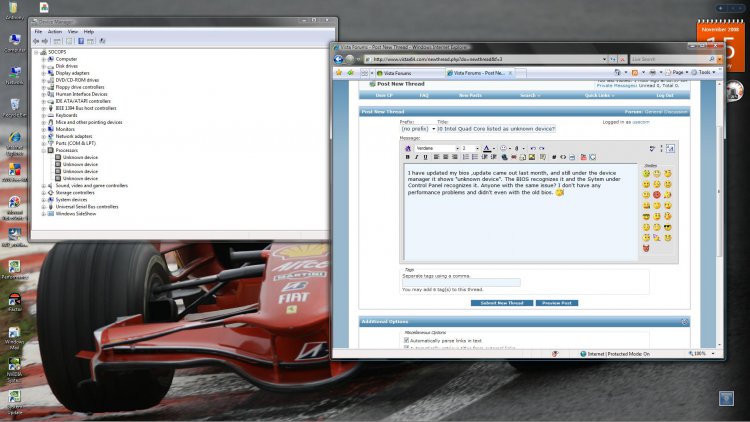Click Scan for hardware changes icon in Device Manager
The width and height of the screenshot is (750, 422).
pos(102,41)
